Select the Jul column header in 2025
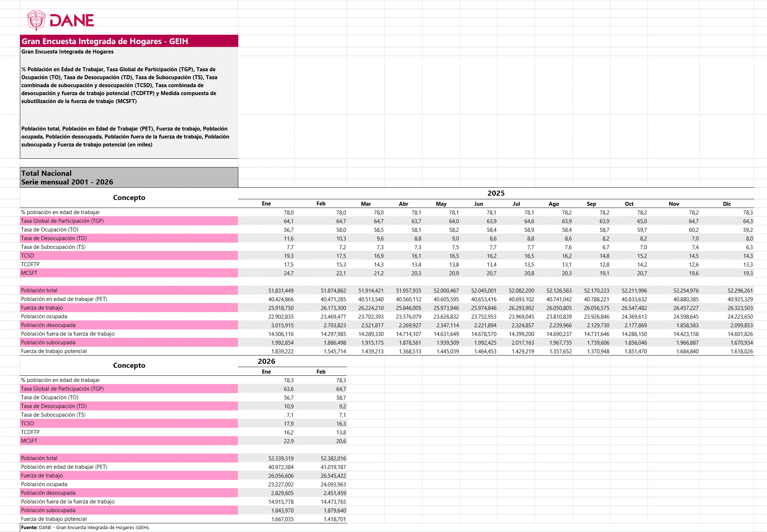This screenshot has width=767, height=532. click(x=516, y=204)
